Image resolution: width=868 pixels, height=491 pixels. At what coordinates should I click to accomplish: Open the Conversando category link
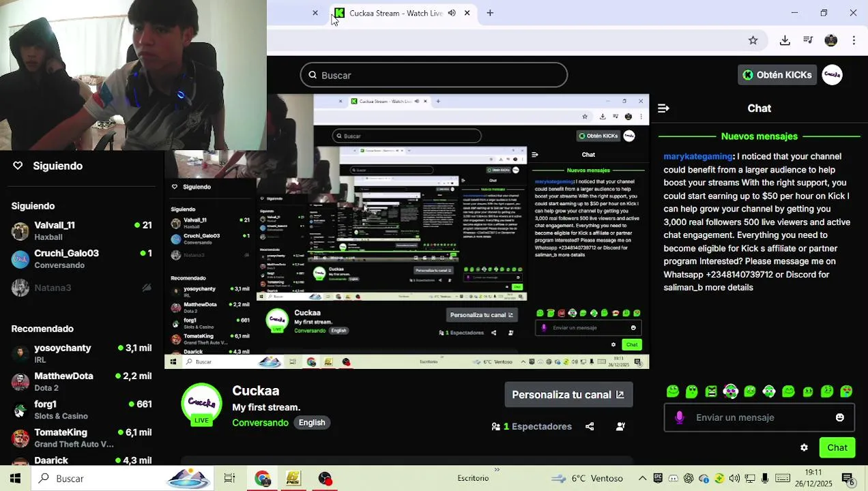(x=260, y=423)
